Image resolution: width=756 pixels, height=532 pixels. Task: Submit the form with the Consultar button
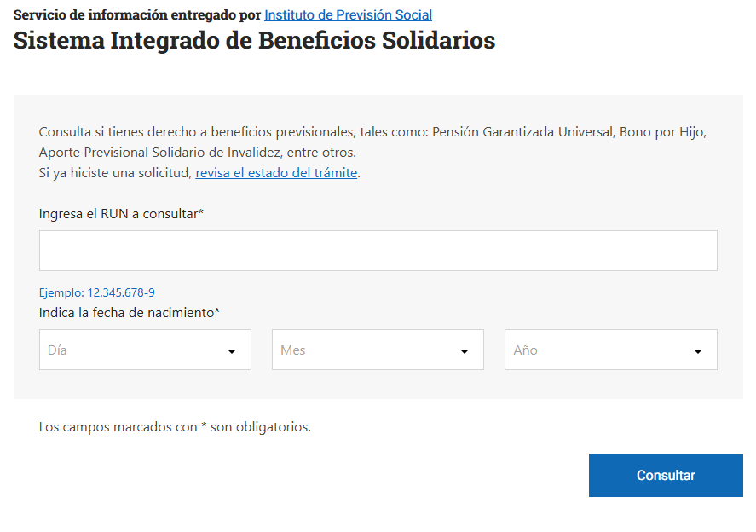point(666,475)
